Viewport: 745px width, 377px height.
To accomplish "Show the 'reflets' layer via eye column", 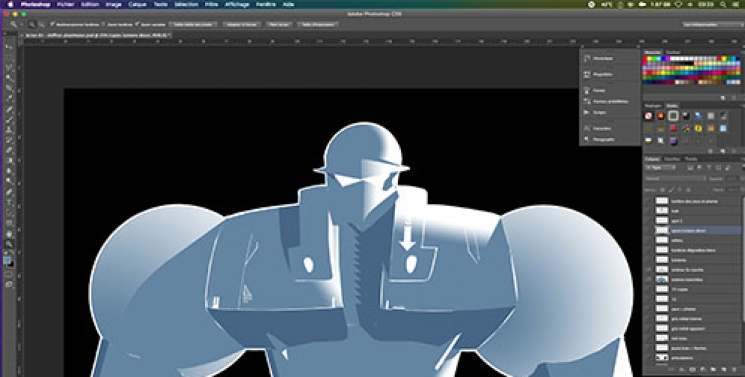I will click(649, 240).
